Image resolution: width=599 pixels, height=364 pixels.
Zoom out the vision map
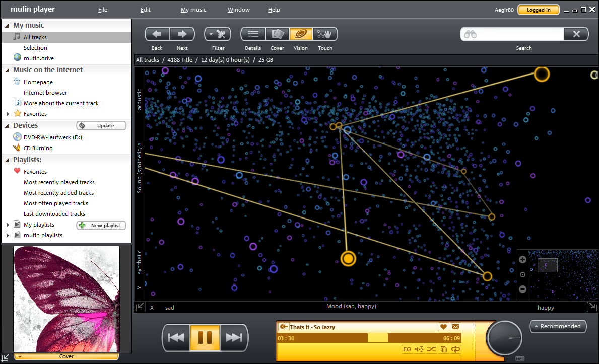click(522, 289)
